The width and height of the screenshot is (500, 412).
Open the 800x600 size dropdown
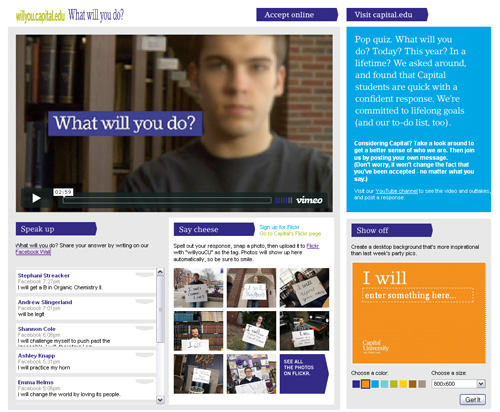pyautogui.click(x=458, y=384)
